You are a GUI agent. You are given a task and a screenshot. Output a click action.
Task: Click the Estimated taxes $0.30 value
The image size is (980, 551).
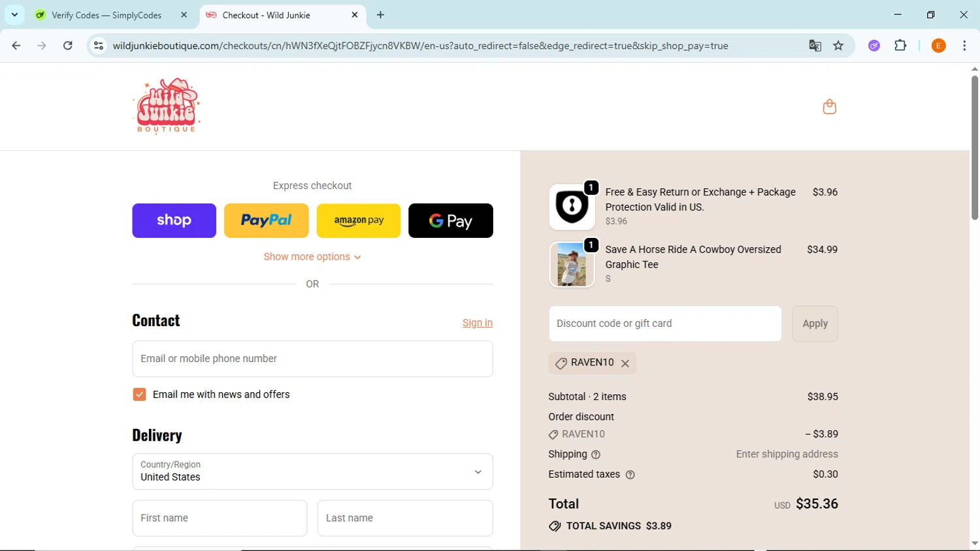[825, 475]
